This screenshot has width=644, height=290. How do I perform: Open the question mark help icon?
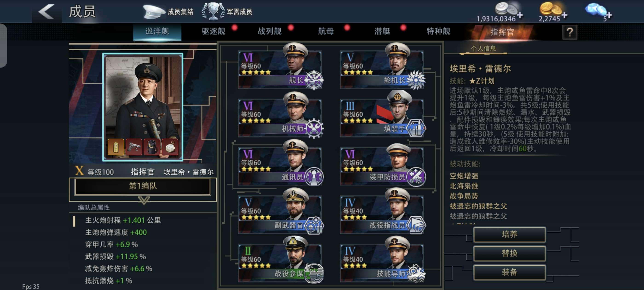click(569, 32)
